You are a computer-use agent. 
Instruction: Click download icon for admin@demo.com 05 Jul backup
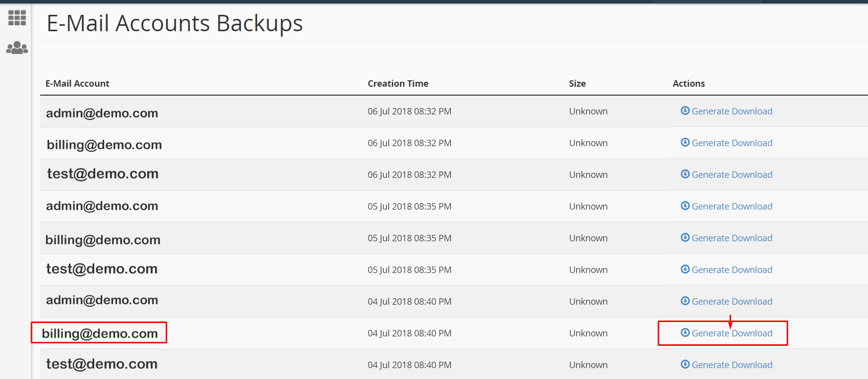[x=685, y=206]
